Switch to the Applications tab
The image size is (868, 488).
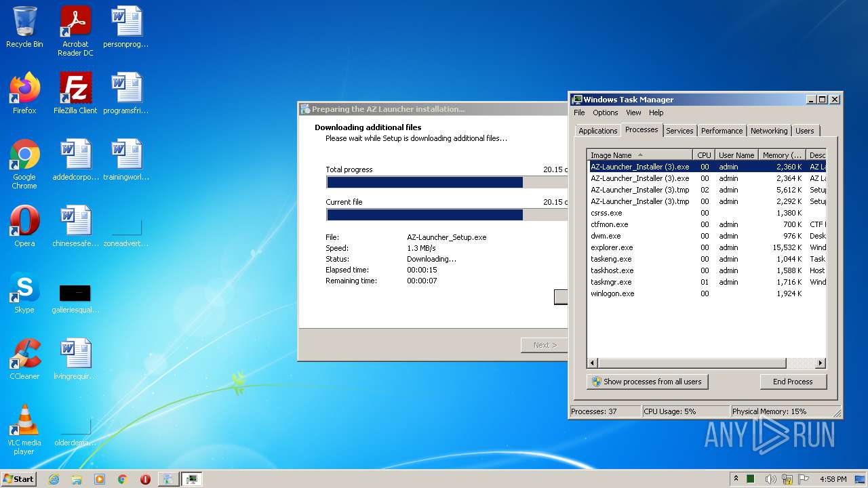tap(598, 131)
